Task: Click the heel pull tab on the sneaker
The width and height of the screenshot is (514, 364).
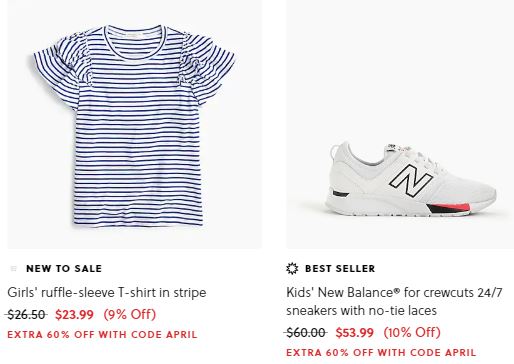Action: [336, 151]
